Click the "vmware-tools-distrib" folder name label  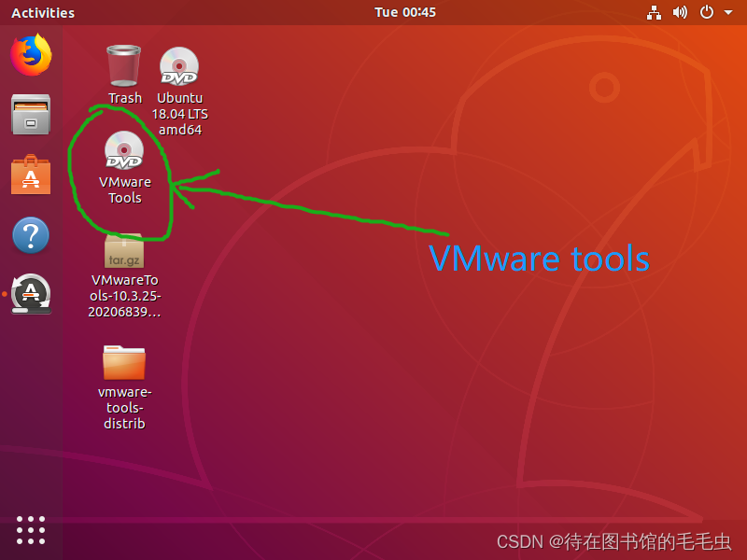click(x=125, y=408)
